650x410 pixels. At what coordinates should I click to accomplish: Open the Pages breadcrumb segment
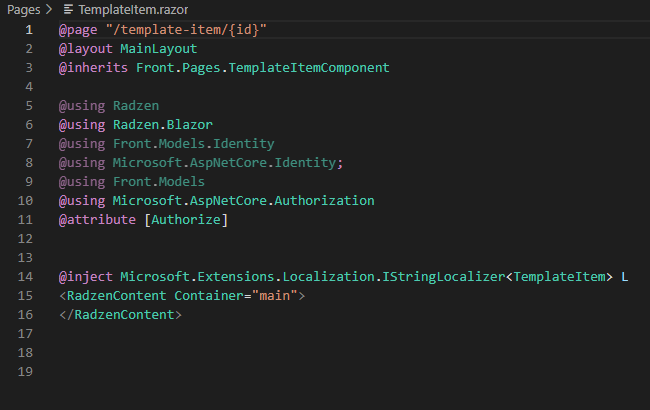click(x=24, y=10)
